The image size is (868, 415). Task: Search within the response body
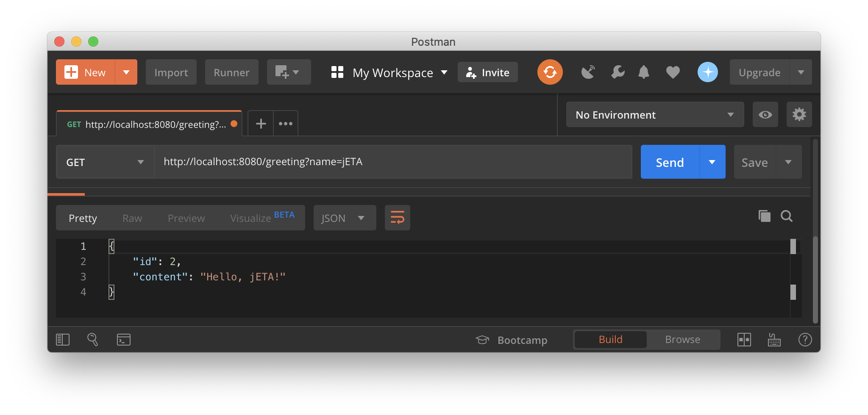point(787,216)
